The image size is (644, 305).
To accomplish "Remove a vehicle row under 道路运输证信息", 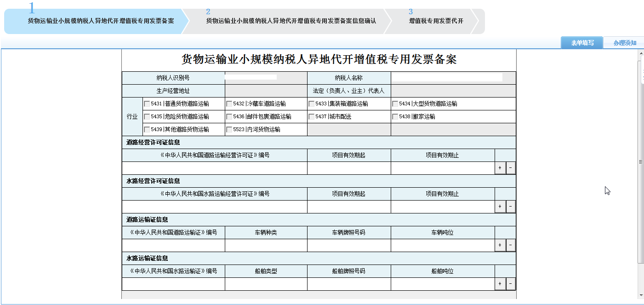I will tap(510, 245).
